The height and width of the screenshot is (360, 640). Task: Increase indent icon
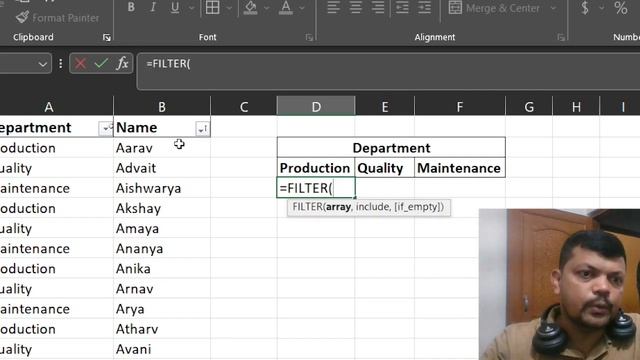point(424,7)
